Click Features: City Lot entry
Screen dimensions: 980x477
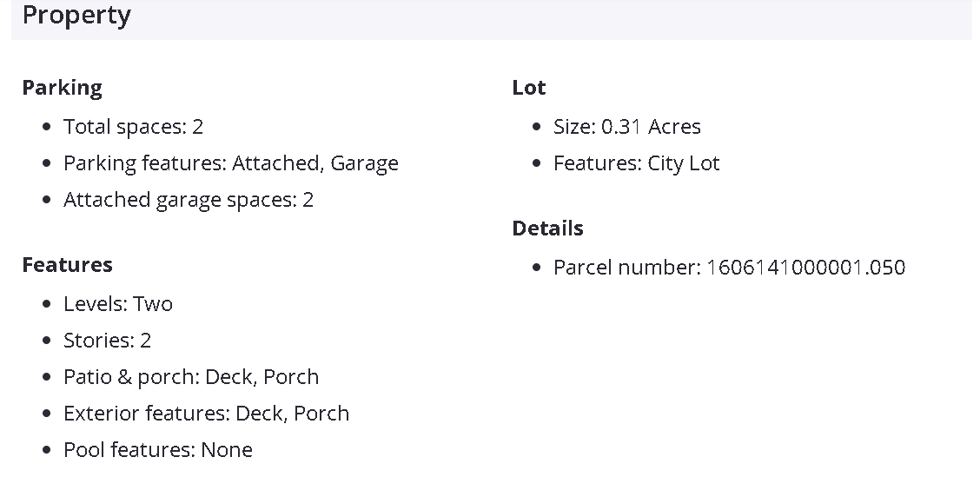[x=636, y=163]
